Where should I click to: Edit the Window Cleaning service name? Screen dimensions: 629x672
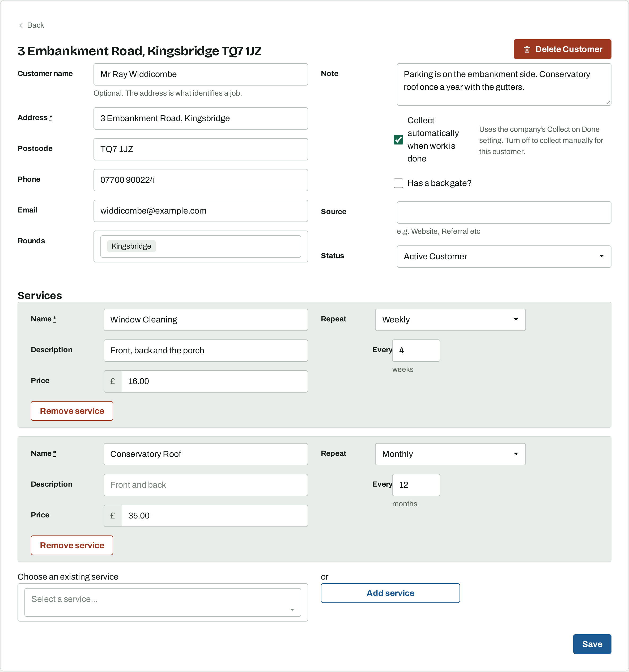[206, 320]
